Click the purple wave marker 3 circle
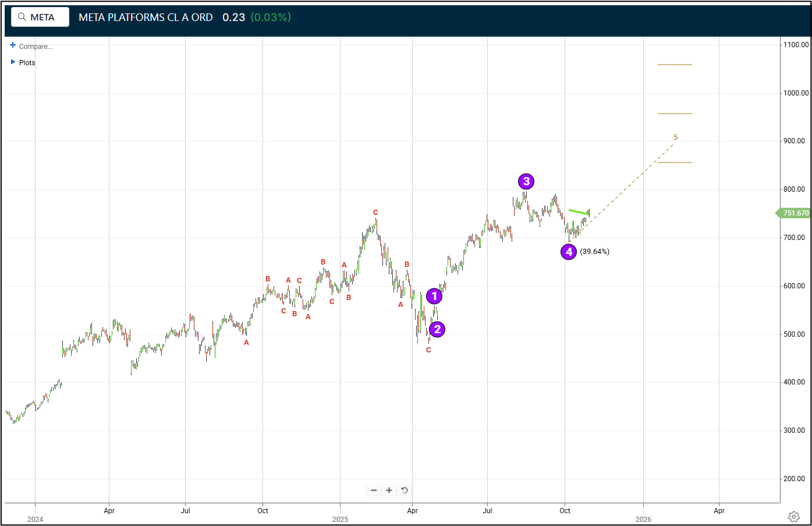 click(526, 181)
